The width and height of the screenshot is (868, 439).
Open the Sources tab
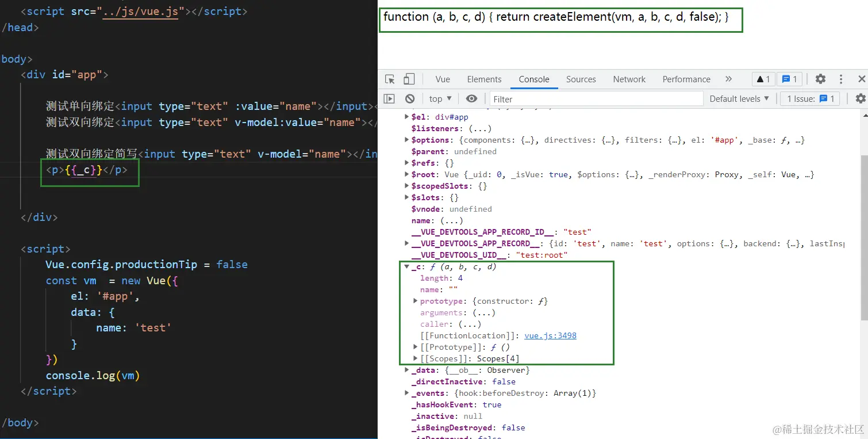[581, 79]
